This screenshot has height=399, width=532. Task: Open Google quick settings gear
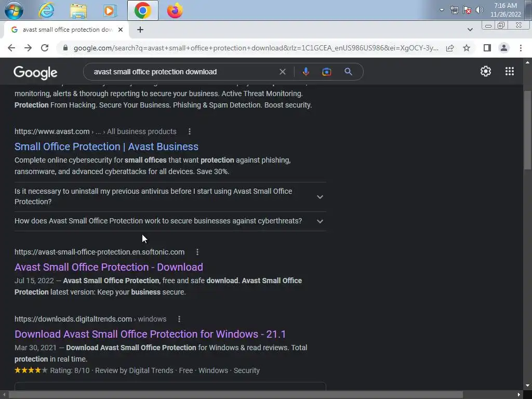click(486, 71)
